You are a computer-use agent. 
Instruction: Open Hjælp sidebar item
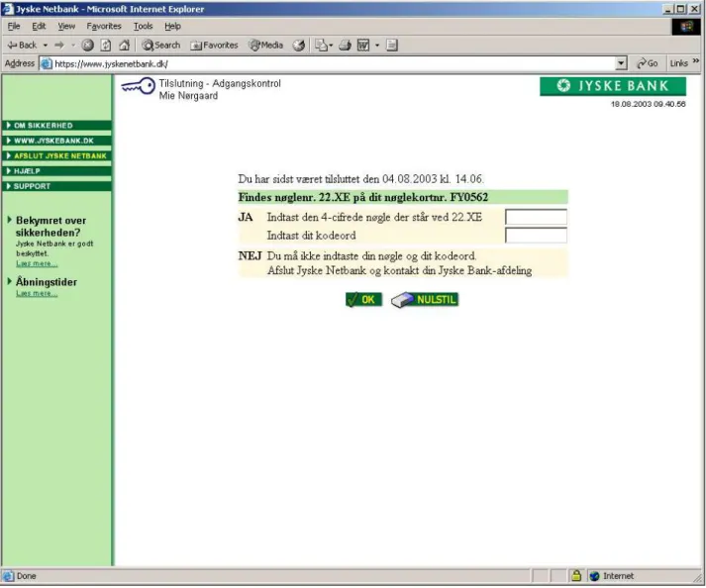pos(56,171)
